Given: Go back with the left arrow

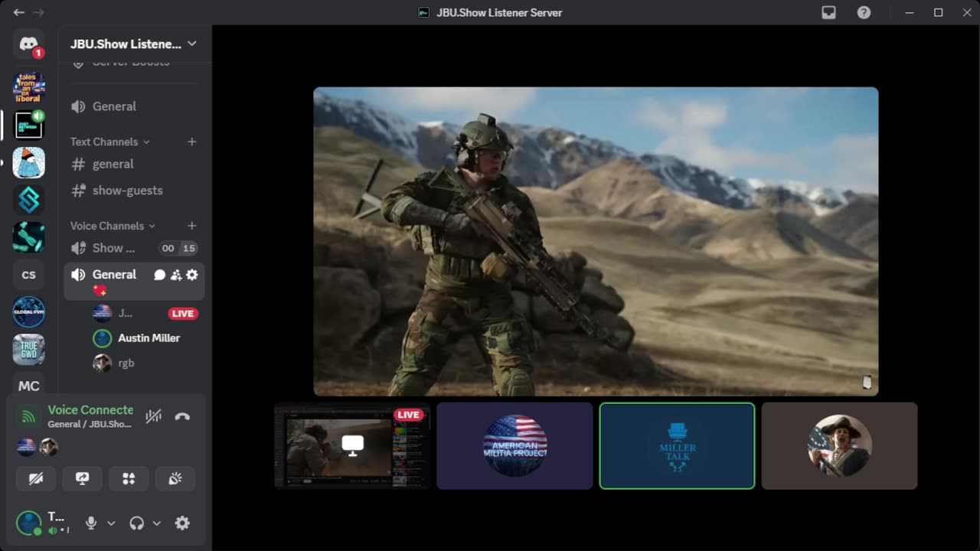Looking at the screenshot, I should (19, 12).
